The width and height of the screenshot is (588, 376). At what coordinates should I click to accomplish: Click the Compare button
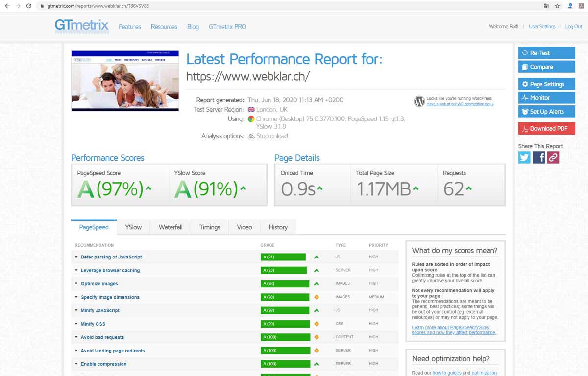[547, 67]
